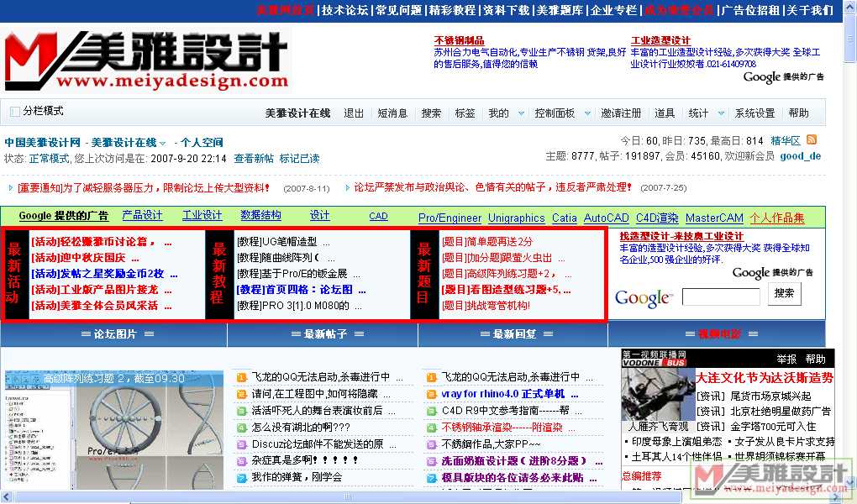This screenshot has height=504, width=857.
Task: Click the 个人作品集 link
Action: point(777,218)
